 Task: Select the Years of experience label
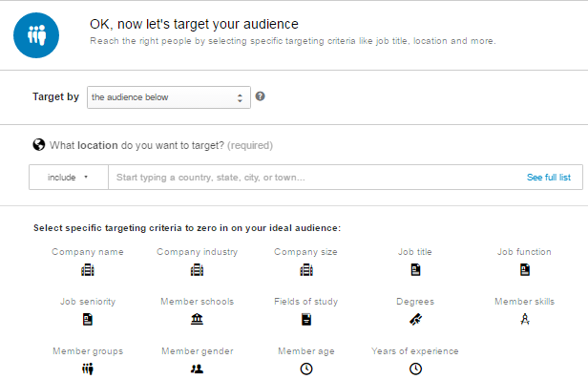tap(415, 351)
